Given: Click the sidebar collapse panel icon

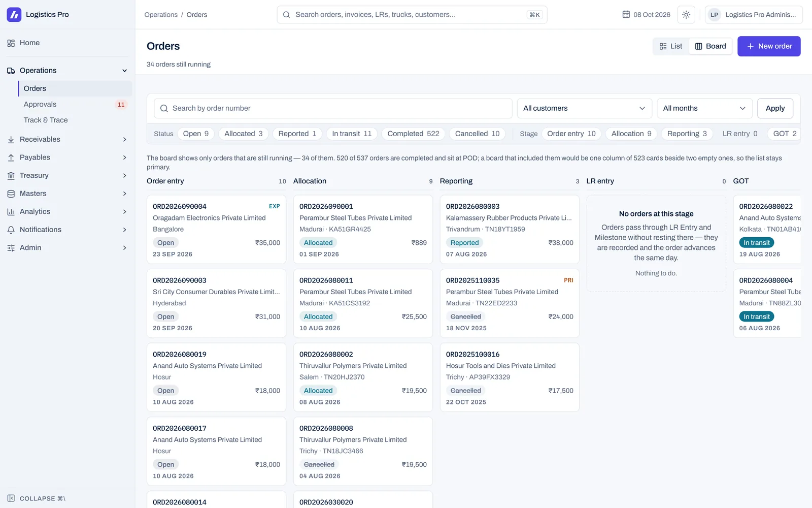Looking at the screenshot, I should tap(11, 498).
